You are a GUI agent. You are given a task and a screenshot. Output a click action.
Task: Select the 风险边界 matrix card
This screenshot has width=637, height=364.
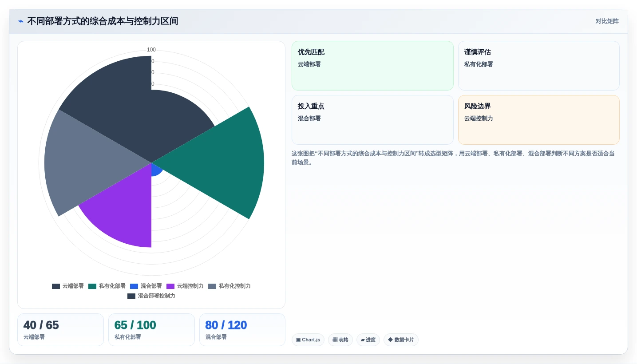539,120
